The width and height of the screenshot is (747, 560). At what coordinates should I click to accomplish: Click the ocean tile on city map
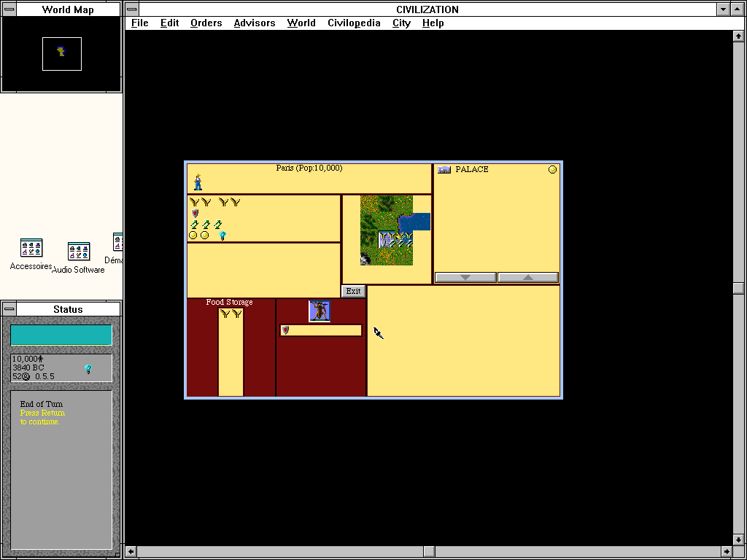422,222
